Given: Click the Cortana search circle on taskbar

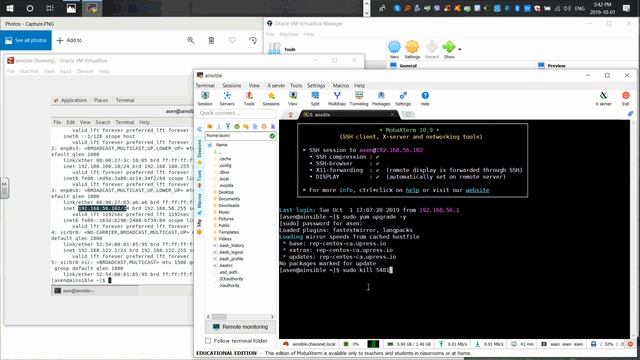Looking at the screenshot, I should (x=30, y=8).
